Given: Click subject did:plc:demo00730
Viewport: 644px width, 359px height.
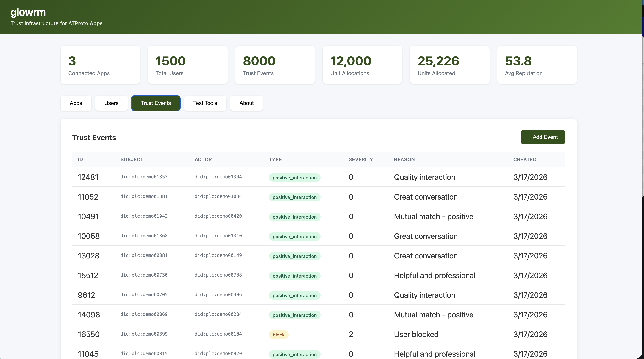Looking at the screenshot, I should point(144,275).
